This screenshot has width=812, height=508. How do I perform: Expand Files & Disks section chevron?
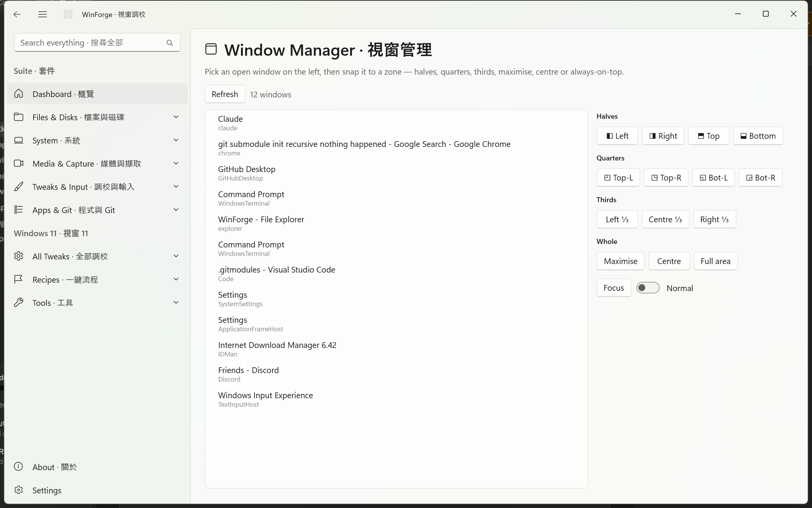[176, 117]
